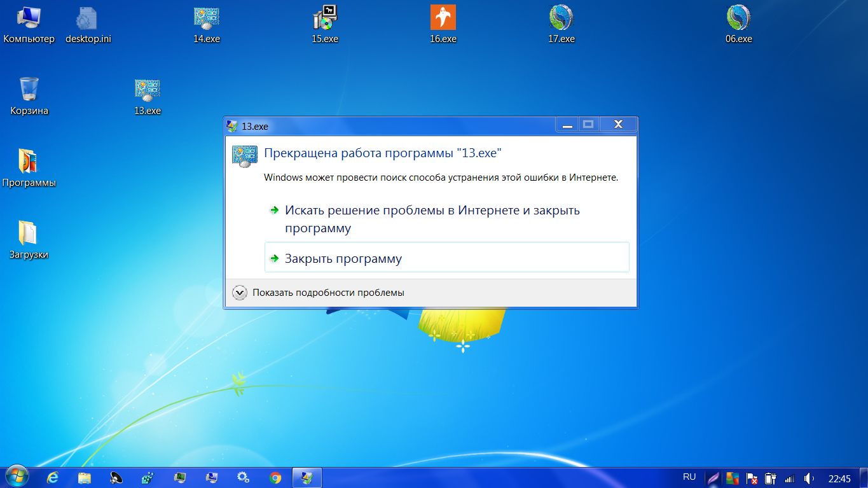
Task: Click the RU language indicator
Action: (x=689, y=477)
